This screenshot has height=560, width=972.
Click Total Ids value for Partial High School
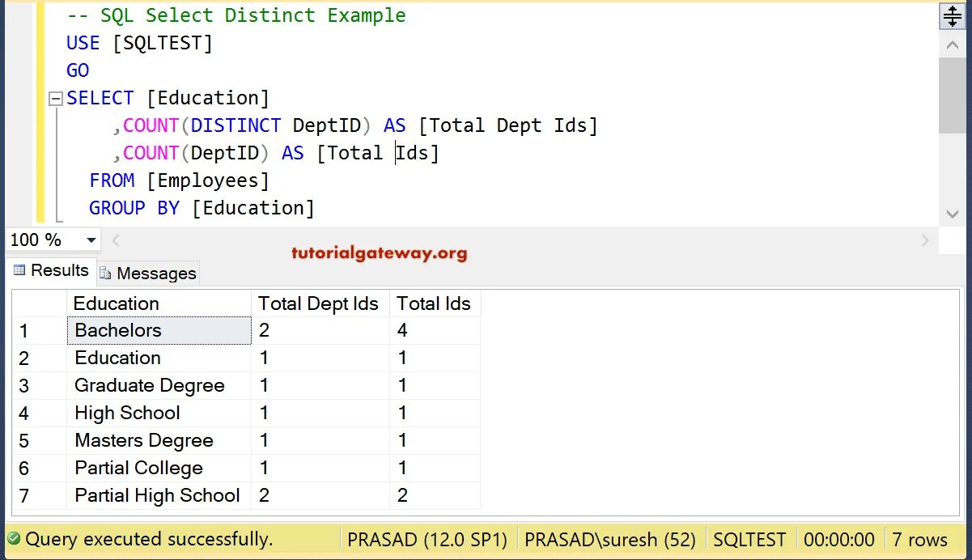435,495
